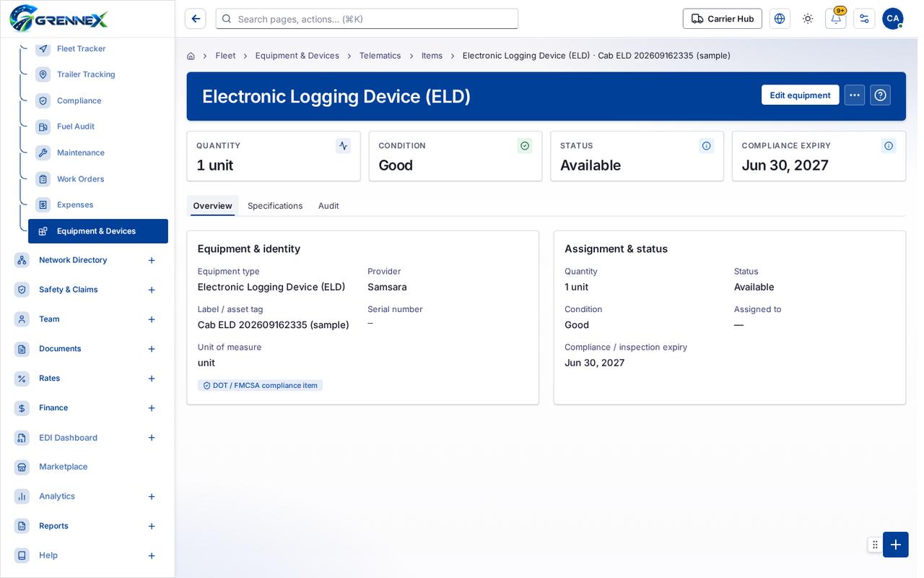The width and height of the screenshot is (924, 578).
Task: Click the back arrow button
Action: pyautogui.click(x=195, y=19)
